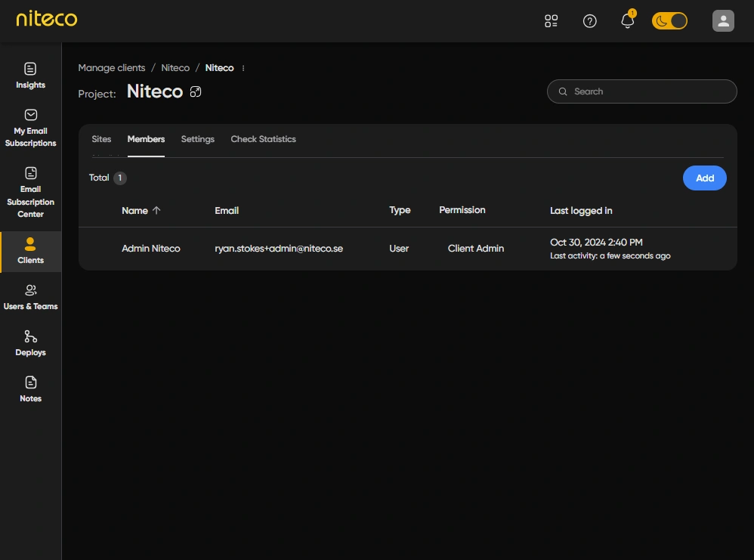Image resolution: width=754 pixels, height=560 pixels.
Task: Click the blue Add button
Action: pyautogui.click(x=704, y=178)
